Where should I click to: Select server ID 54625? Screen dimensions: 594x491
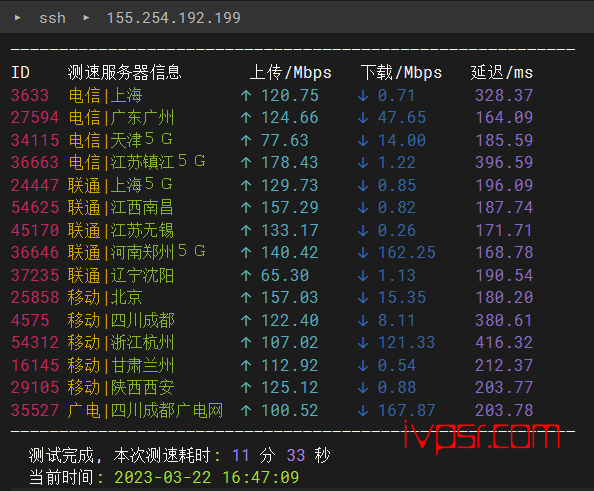(x=35, y=208)
